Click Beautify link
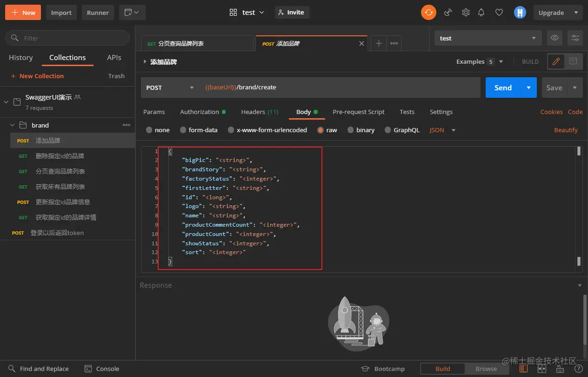The width and height of the screenshot is (588, 377). coord(566,130)
